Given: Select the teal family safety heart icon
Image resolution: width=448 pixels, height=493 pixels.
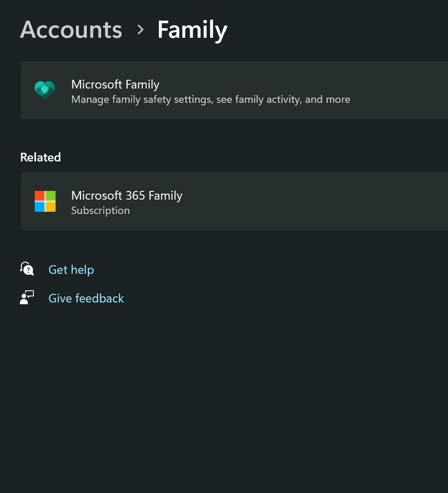Looking at the screenshot, I should click(x=45, y=90).
